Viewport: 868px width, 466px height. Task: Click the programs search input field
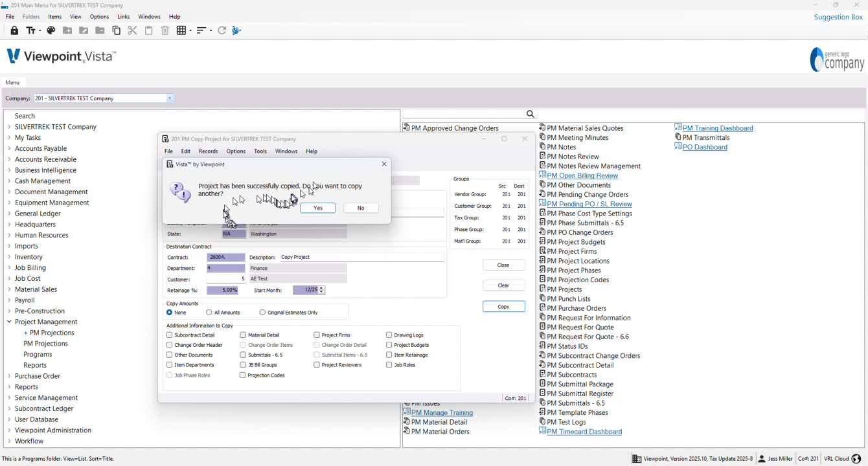[463, 114]
